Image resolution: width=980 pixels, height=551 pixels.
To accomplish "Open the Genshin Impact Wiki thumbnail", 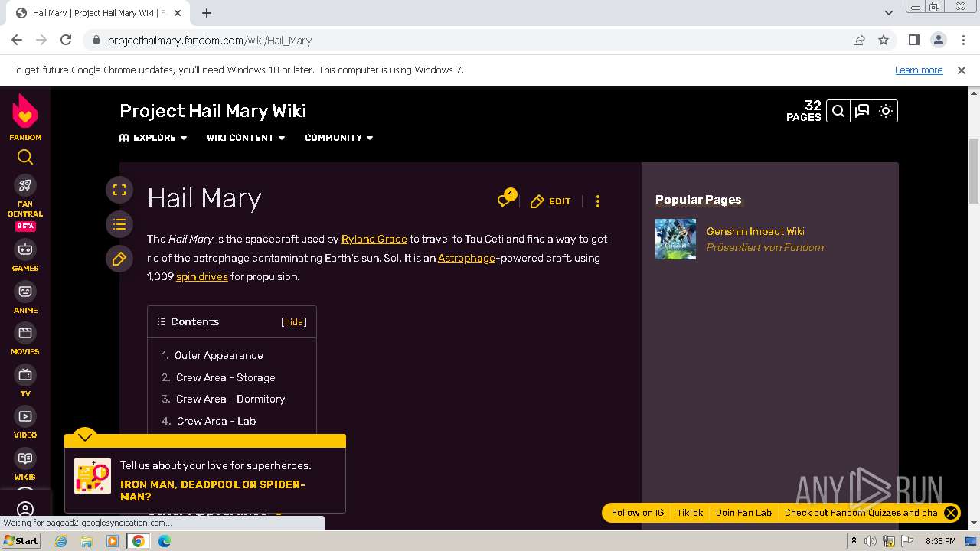I will pyautogui.click(x=675, y=239).
